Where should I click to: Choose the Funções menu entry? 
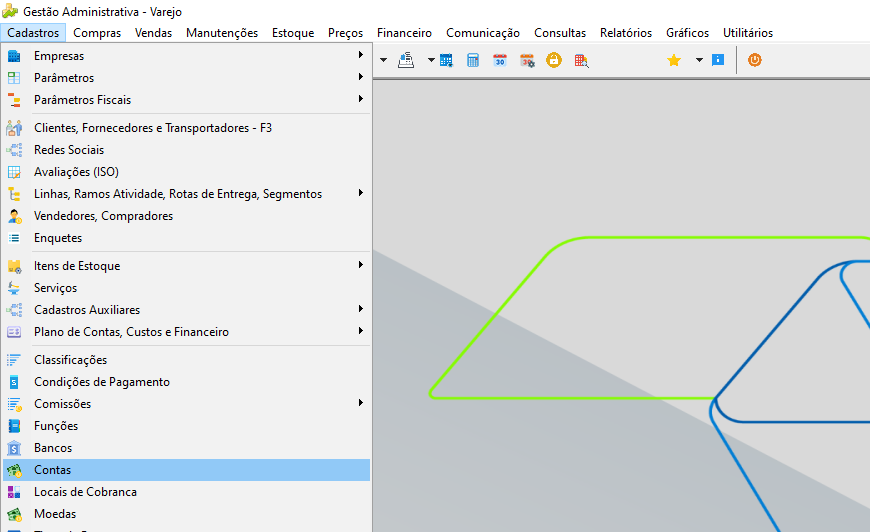pyautogui.click(x=186, y=426)
